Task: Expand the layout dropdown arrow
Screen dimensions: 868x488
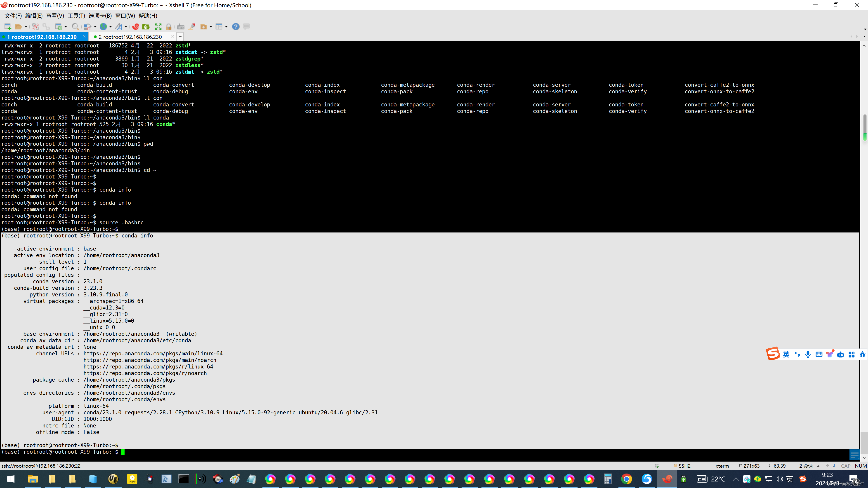Action: coord(226,27)
